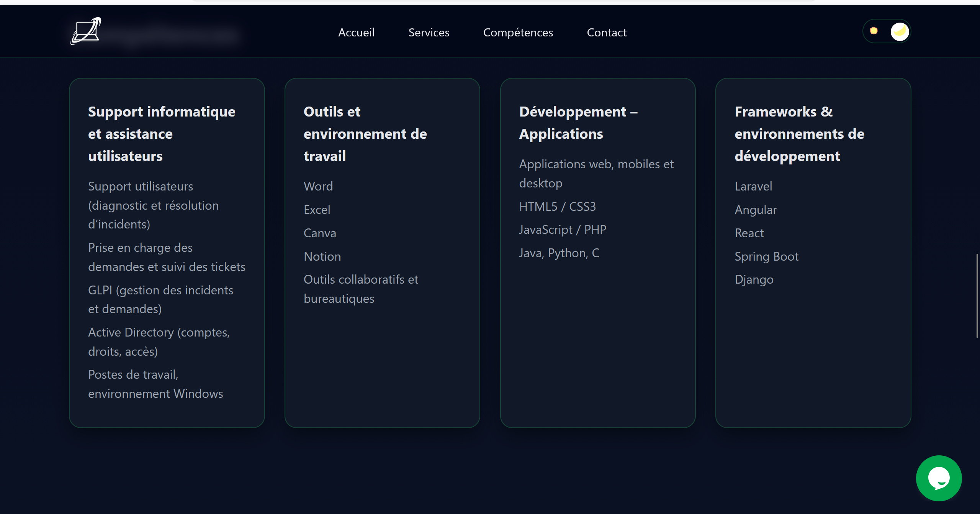
Task: Open the green chat bubble button
Action: coord(938,478)
